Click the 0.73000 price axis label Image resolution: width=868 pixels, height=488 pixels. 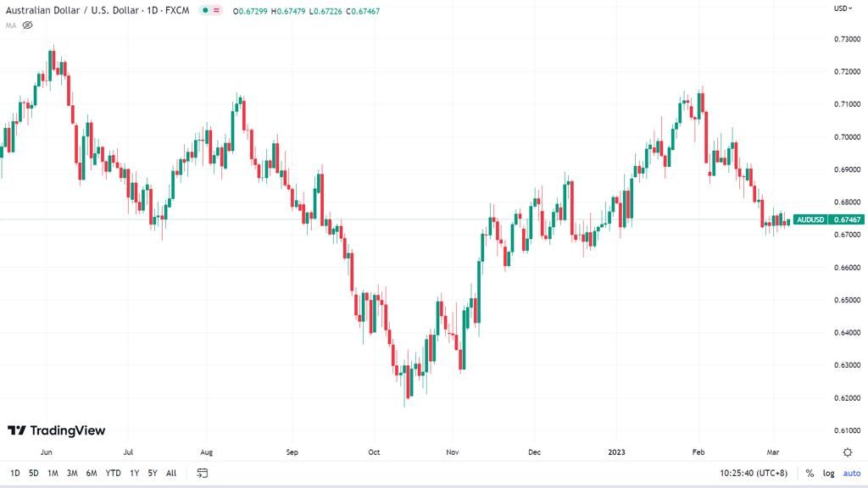pyautogui.click(x=848, y=39)
